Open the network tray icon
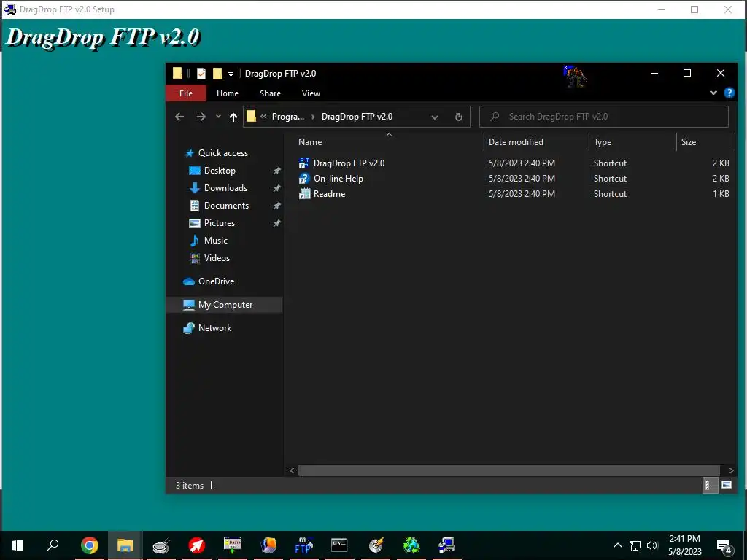 pos(635,545)
